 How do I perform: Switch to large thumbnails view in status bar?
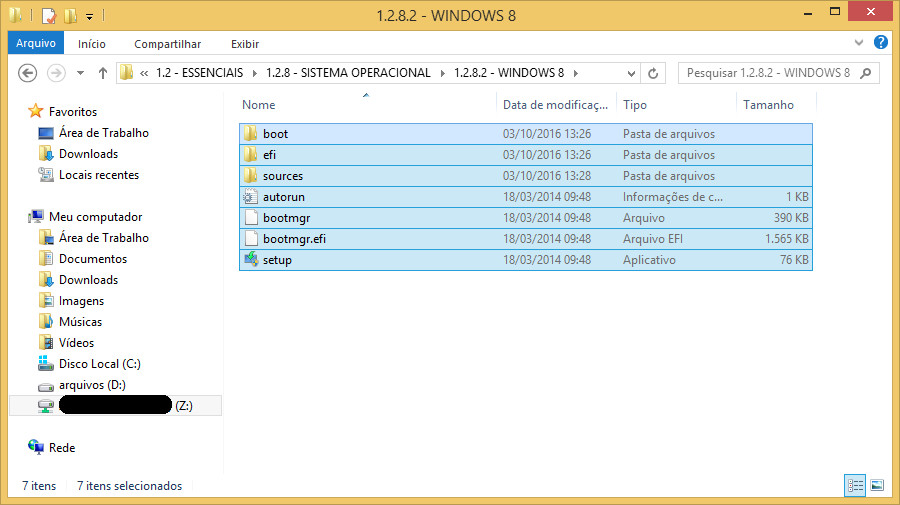coord(877,485)
